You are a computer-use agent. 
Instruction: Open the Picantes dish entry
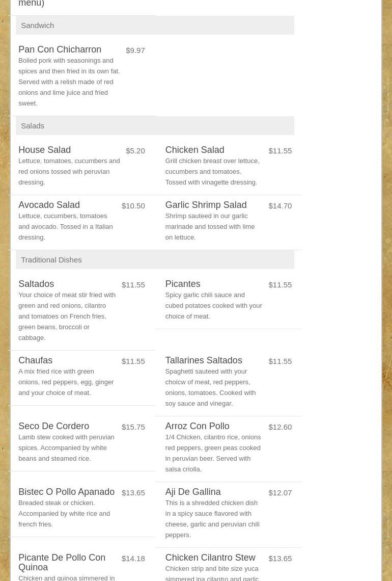[x=182, y=284]
